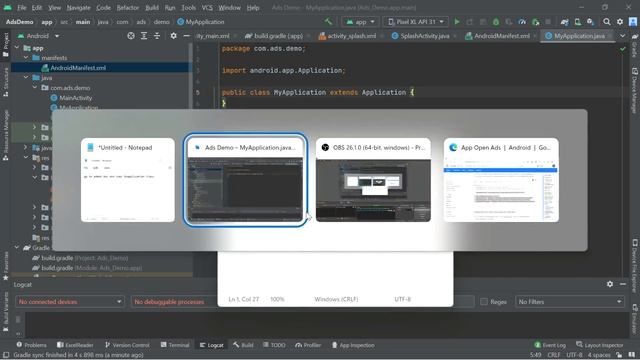
Task: Open the Refactor menu
Action: [x=128, y=7]
